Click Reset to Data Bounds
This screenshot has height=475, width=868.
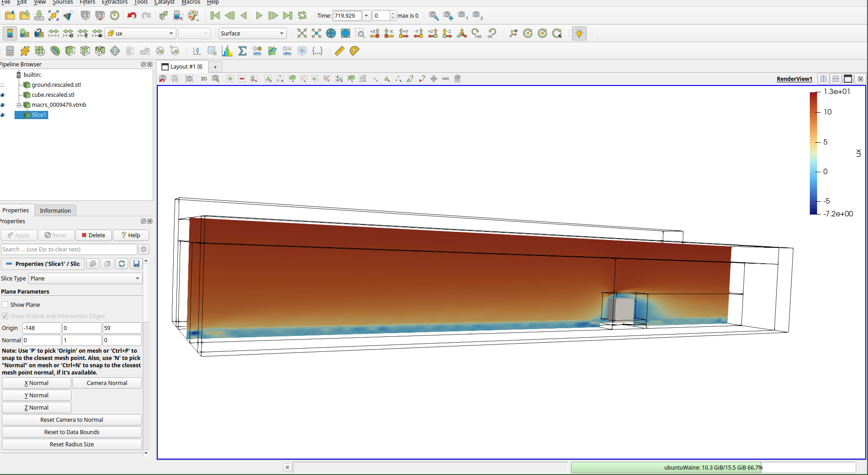pos(71,432)
